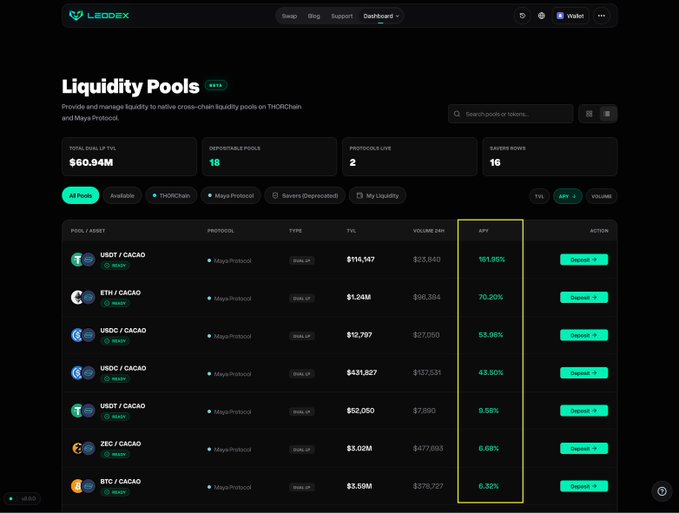
Task: Sort pools by TVL
Action: [x=539, y=197]
